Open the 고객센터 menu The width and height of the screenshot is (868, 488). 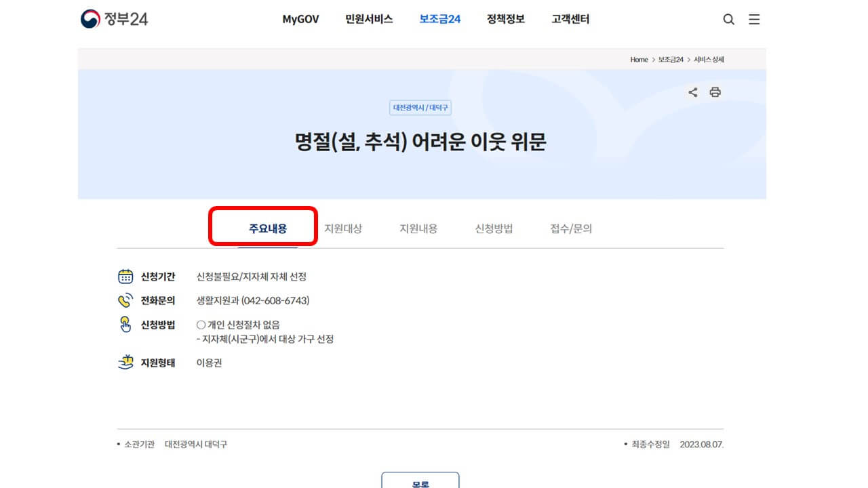pos(569,20)
